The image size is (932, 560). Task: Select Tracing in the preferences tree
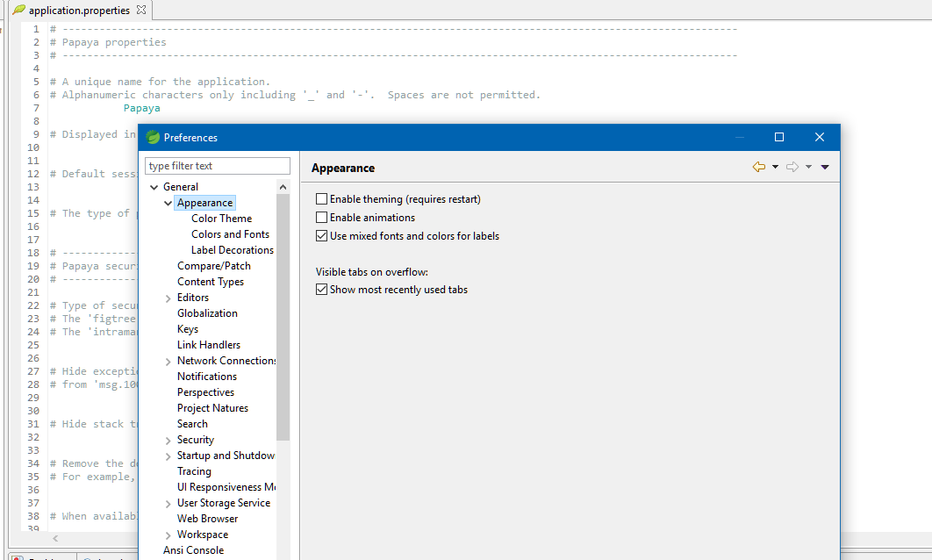[x=194, y=470]
